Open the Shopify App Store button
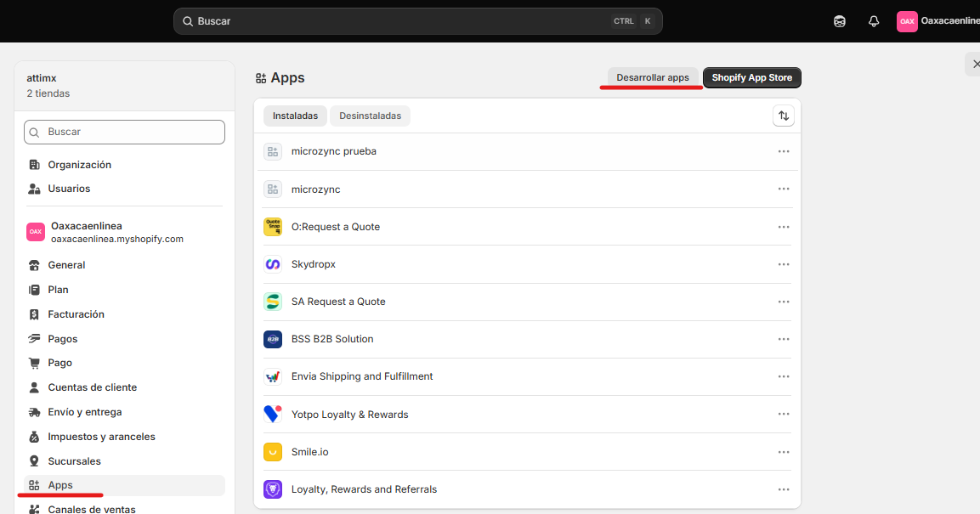The image size is (980, 514). [x=752, y=77]
